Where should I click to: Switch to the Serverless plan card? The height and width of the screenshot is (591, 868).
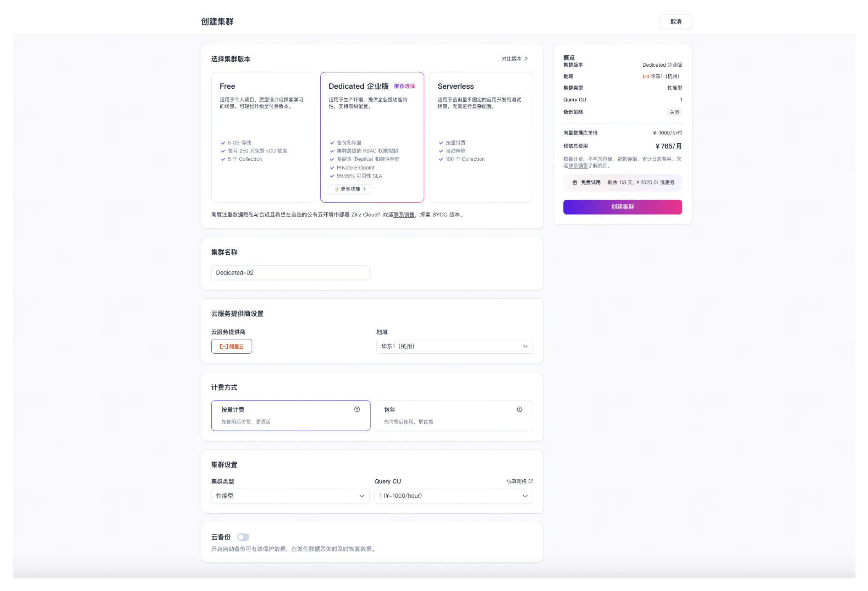point(481,137)
